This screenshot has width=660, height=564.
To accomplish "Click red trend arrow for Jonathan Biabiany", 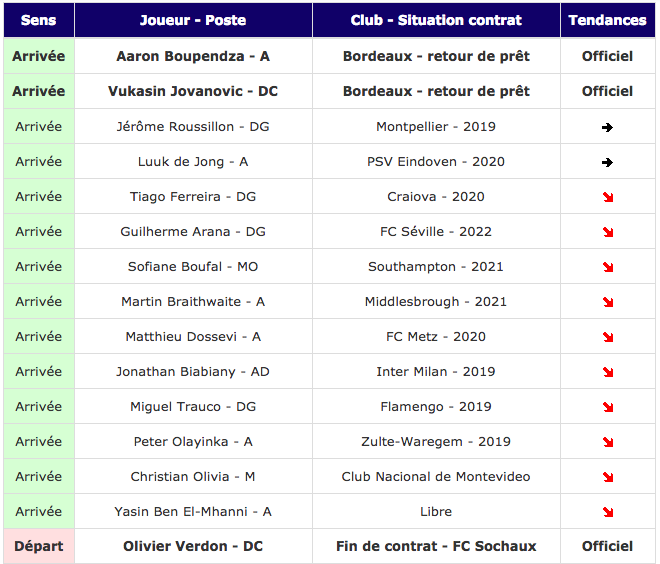I will [607, 372].
